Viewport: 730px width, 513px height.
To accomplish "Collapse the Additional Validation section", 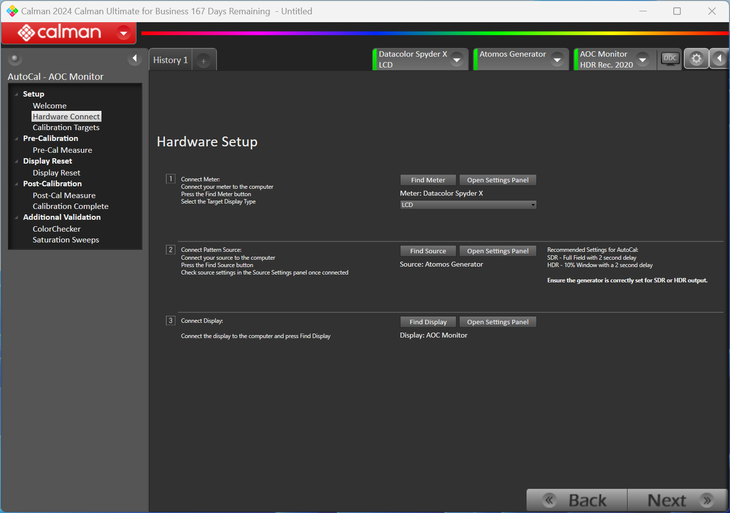I will point(16,217).
